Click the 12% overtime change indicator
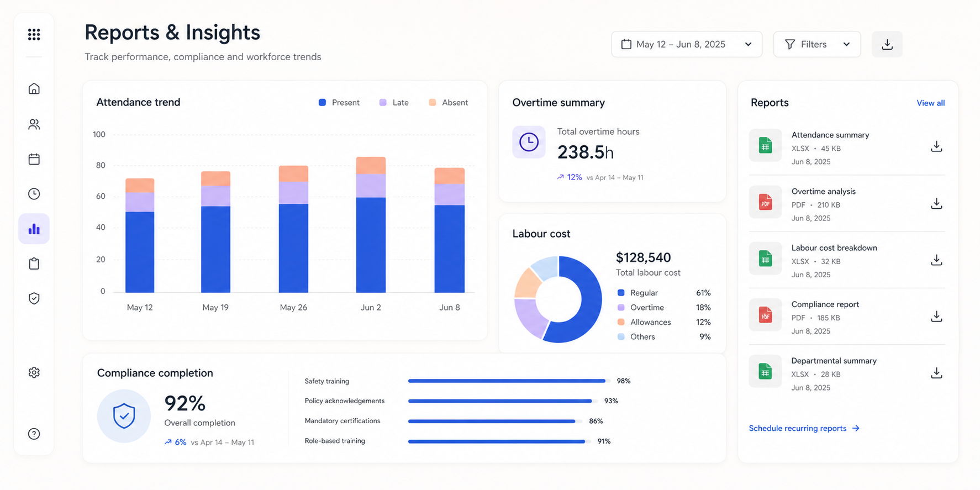The image size is (980, 490). point(570,177)
